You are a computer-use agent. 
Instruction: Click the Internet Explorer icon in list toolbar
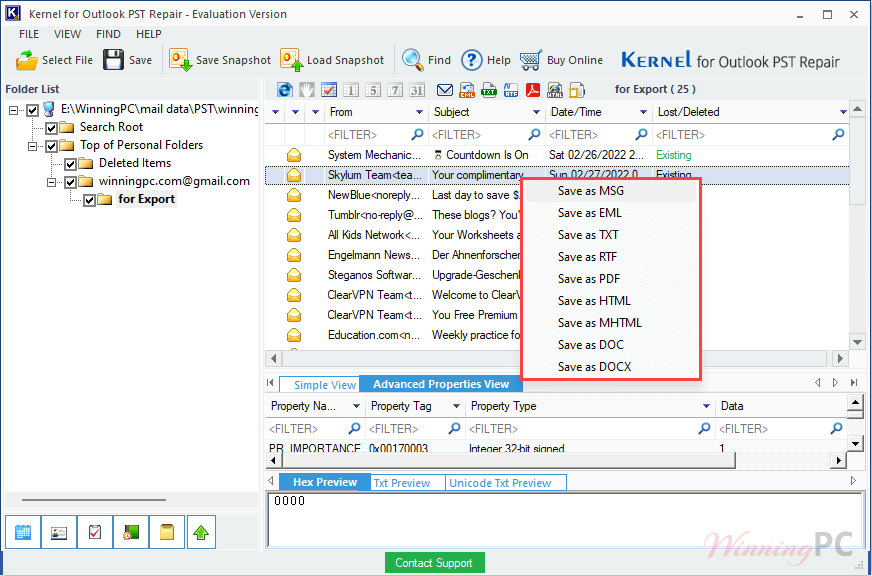pos(285,90)
